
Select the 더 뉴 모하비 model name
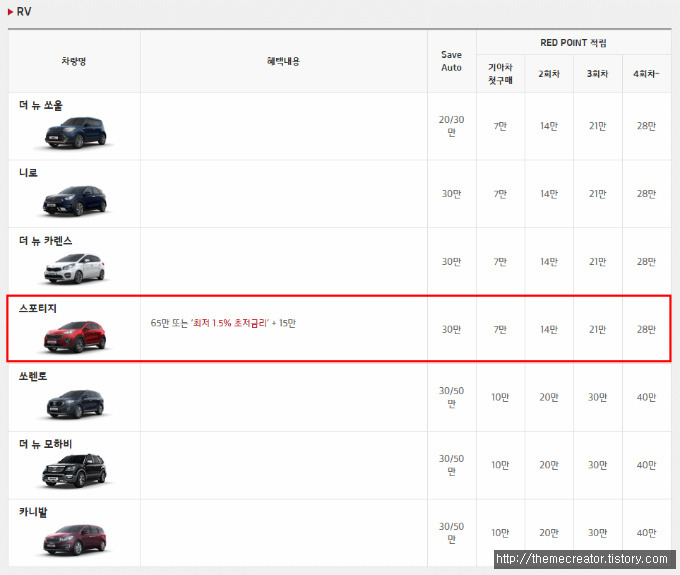pyautogui.click(x=46, y=444)
